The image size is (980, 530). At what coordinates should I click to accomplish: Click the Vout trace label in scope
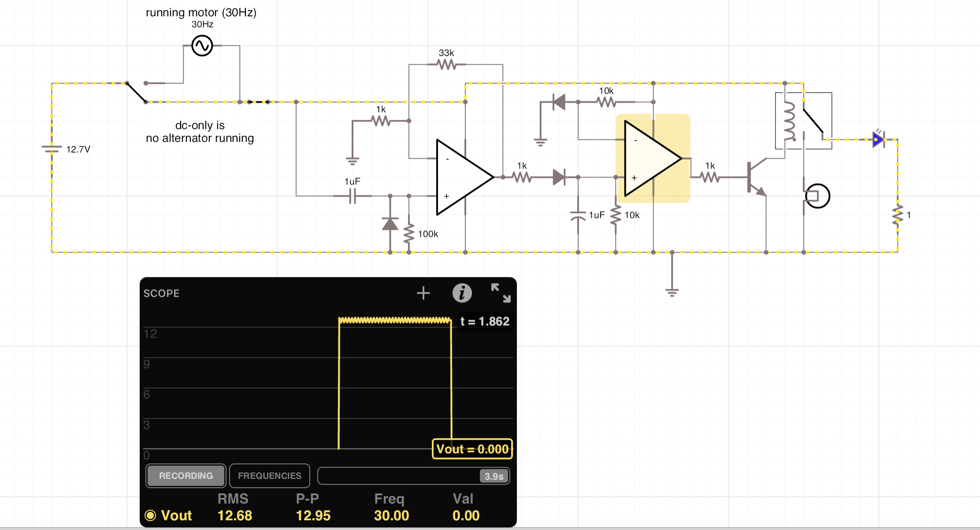coord(176,515)
